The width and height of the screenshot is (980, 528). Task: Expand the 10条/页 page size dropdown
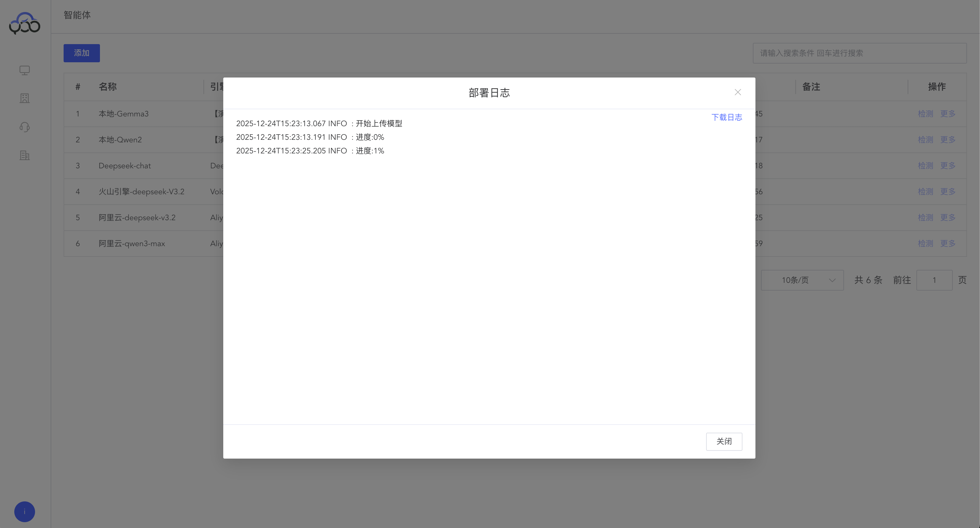click(802, 280)
